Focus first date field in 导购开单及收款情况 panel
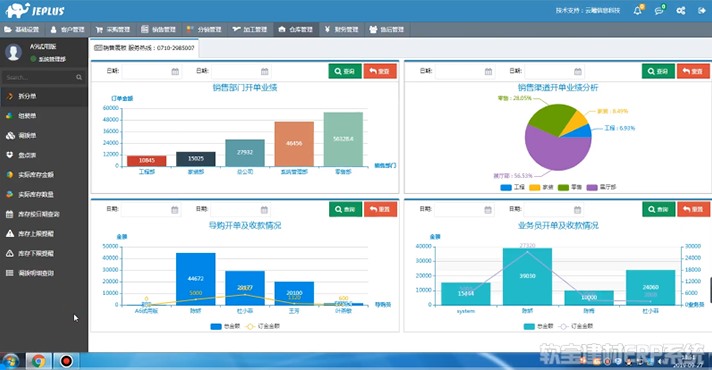Image resolution: width=712 pixels, height=370 pixels. (151, 209)
